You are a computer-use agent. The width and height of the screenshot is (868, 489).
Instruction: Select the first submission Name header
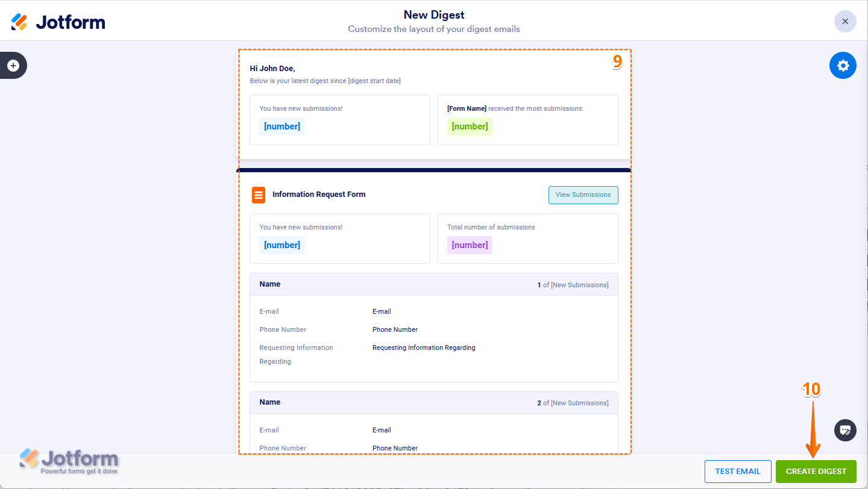(270, 284)
